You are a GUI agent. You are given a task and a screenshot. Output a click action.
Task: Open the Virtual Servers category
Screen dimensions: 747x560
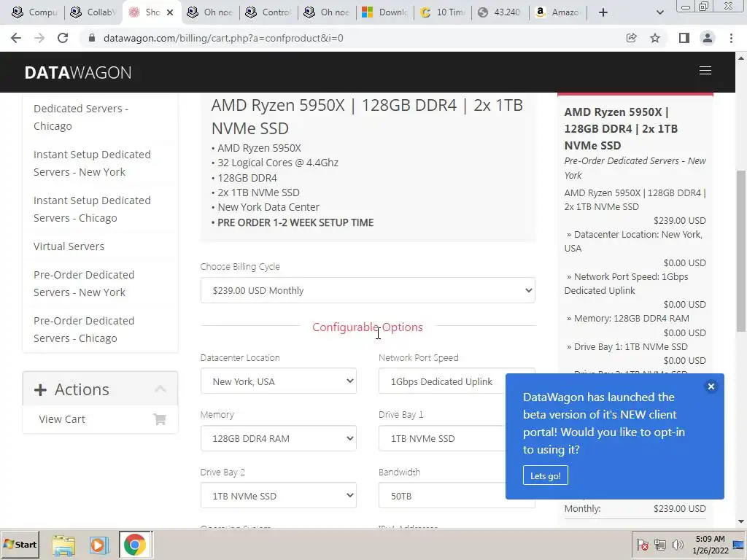coord(69,246)
